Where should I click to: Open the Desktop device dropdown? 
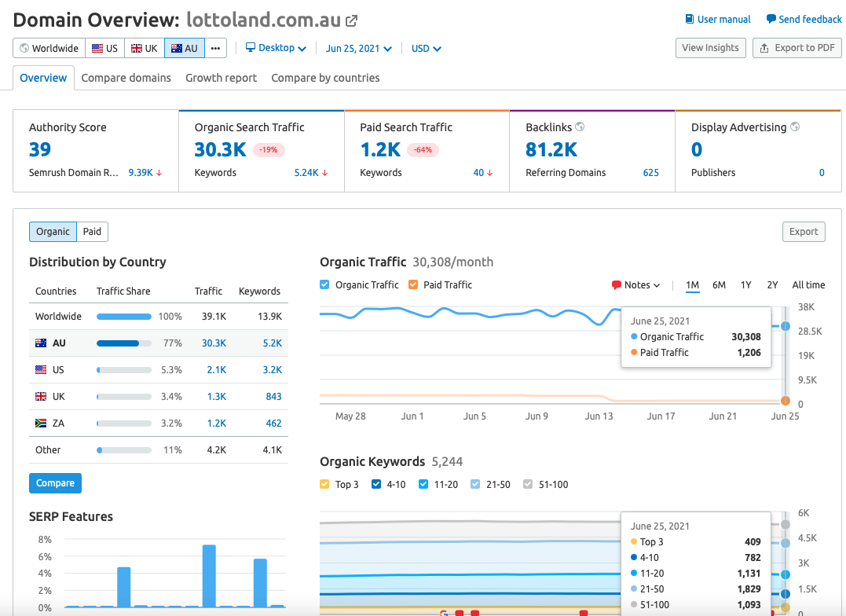(x=276, y=48)
